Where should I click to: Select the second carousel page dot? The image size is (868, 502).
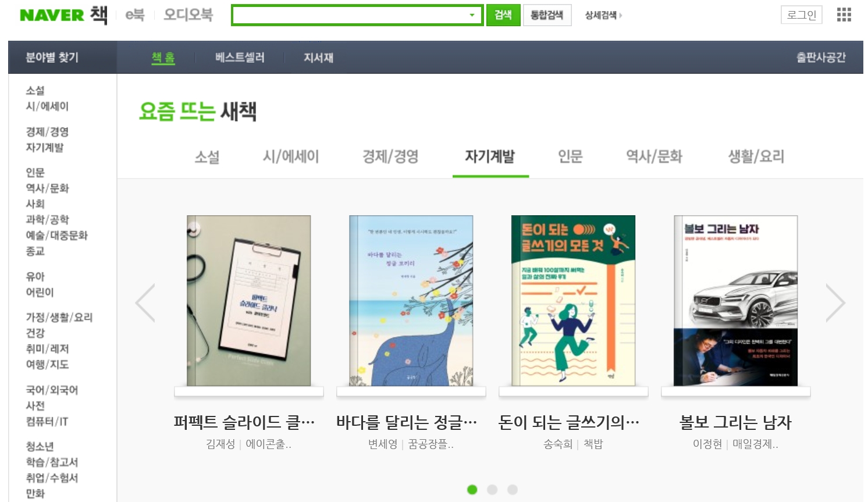(x=492, y=490)
